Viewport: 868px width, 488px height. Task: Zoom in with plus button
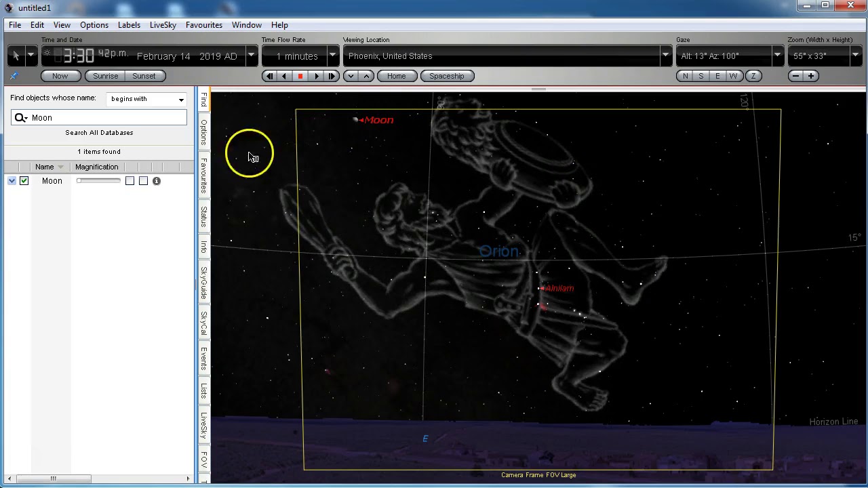click(x=811, y=76)
